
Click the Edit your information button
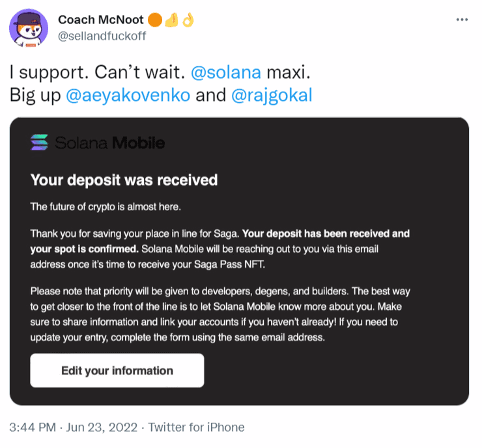pyautogui.click(x=117, y=371)
